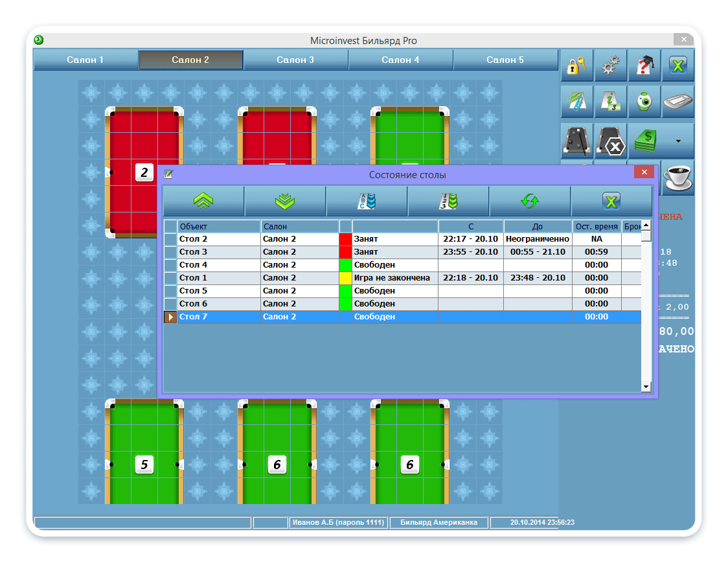
Task: Select the Стол 3 row in table list
Action: (x=219, y=252)
